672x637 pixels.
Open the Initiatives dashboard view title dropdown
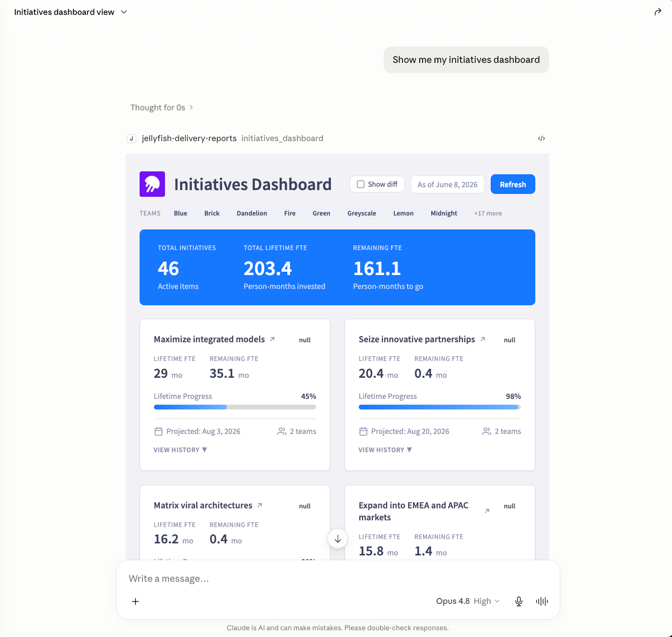[71, 12]
